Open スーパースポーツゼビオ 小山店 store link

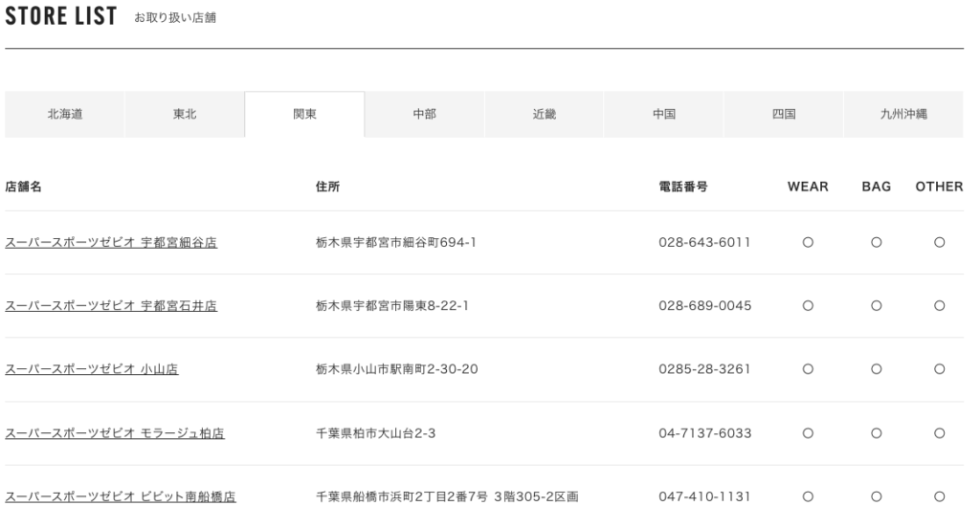[92, 369]
